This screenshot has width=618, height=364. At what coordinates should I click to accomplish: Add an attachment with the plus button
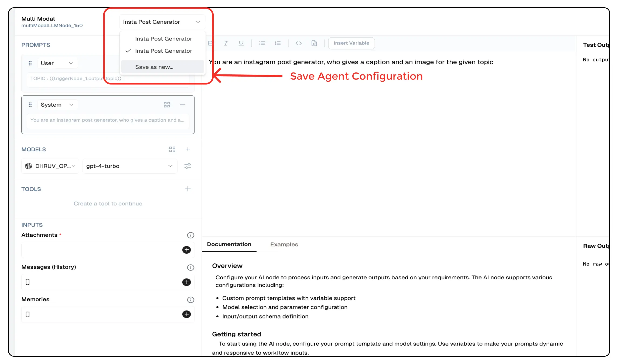pyautogui.click(x=186, y=250)
